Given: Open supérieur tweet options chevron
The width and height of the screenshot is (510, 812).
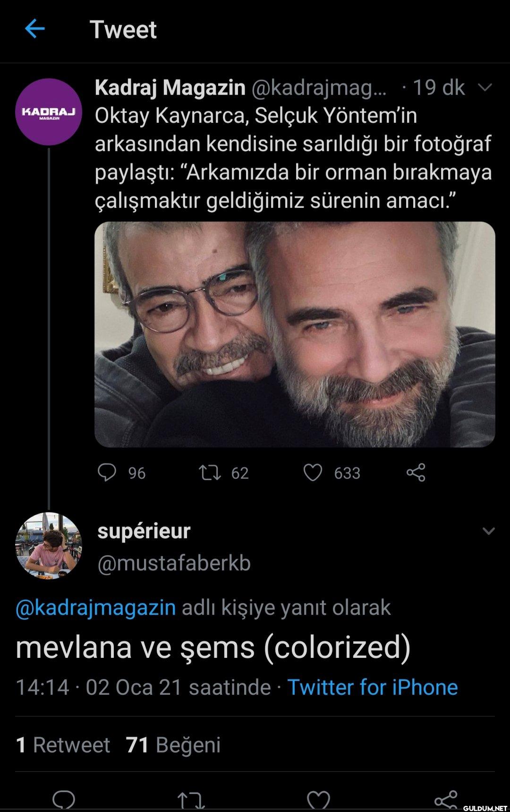Looking at the screenshot, I should [488, 531].
